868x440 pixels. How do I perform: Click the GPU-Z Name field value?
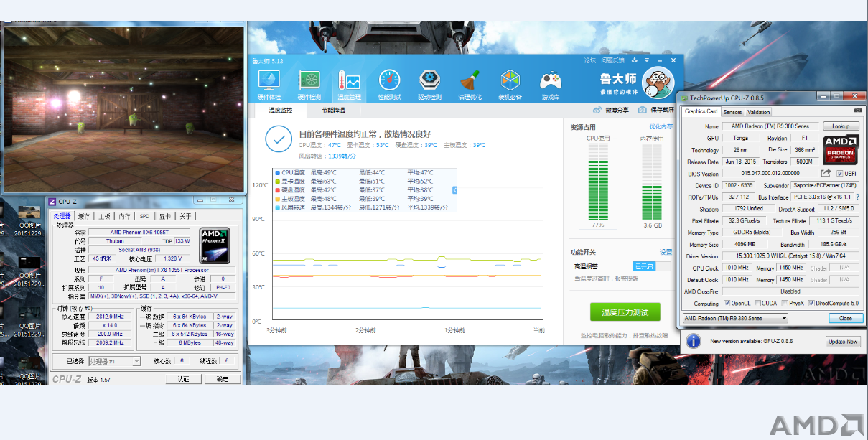click(x=770, y=126)
